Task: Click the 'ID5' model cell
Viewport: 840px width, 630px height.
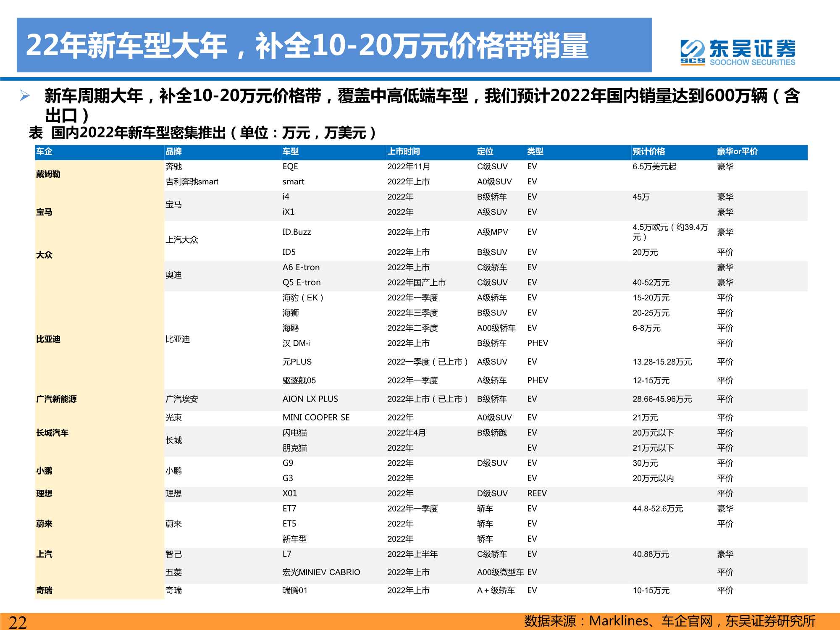Action: 289,252
